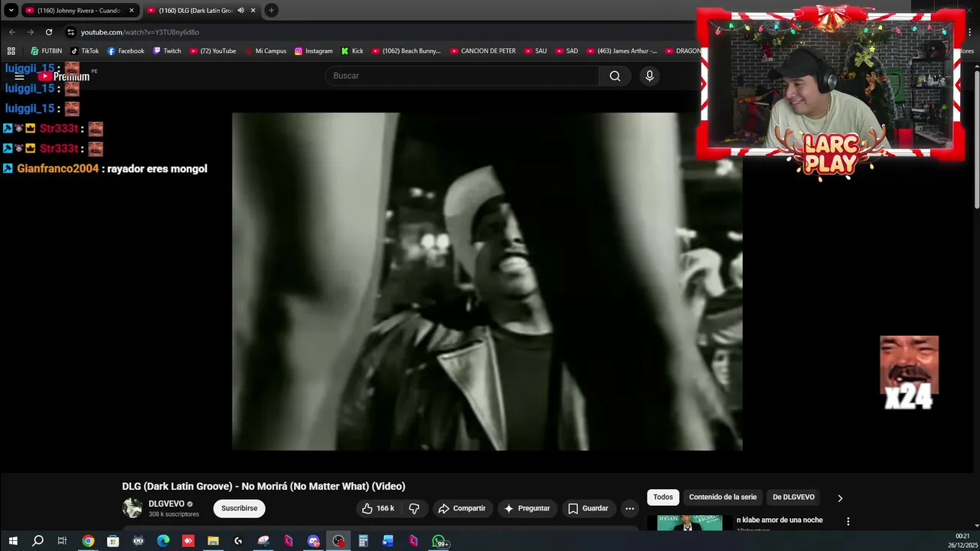Click the Preguntar button
The width and height of the screenshot is (980, 551).
click(x=527, y=508)
